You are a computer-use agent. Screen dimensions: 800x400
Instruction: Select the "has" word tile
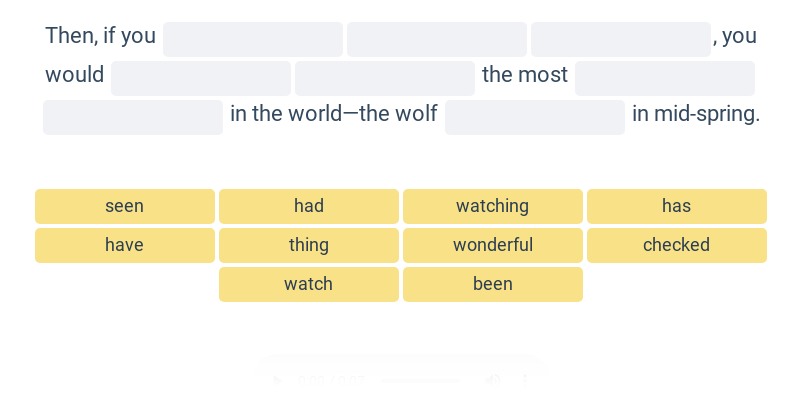coord(677,206)
